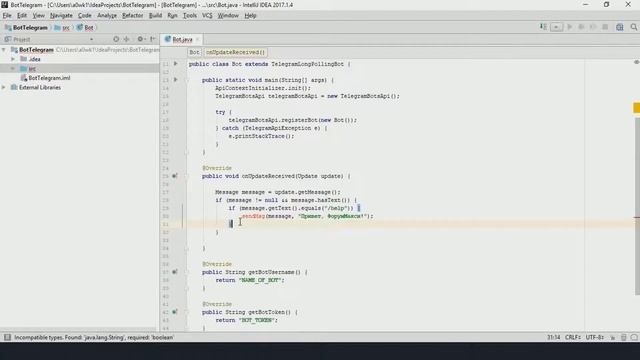The width and height of the screenshot is (640, 360).
Task: Select the .idea folder in tree
Action: coord(30,59)
